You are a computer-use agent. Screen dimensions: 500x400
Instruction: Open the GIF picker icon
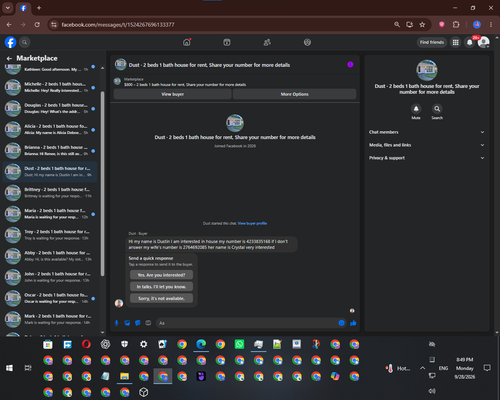pos(148,323)
